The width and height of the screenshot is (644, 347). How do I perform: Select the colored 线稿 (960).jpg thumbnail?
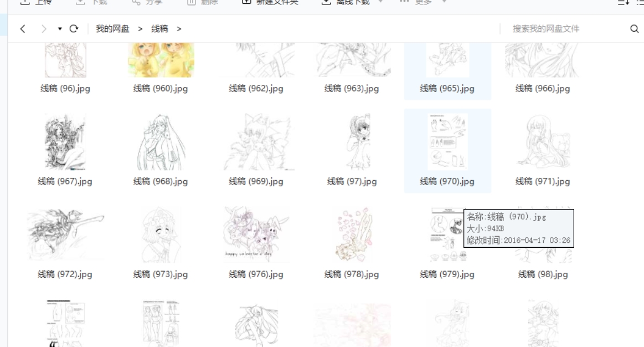point(161,60)
